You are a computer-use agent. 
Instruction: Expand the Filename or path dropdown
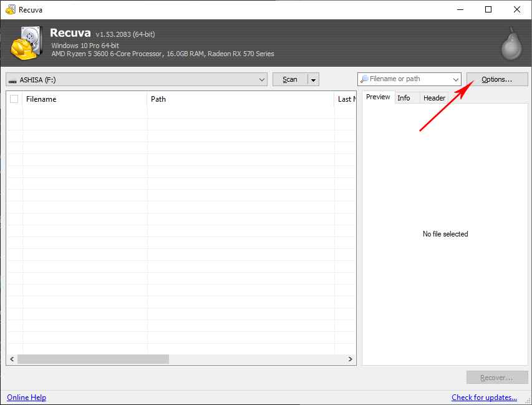[x=456, y=79]
